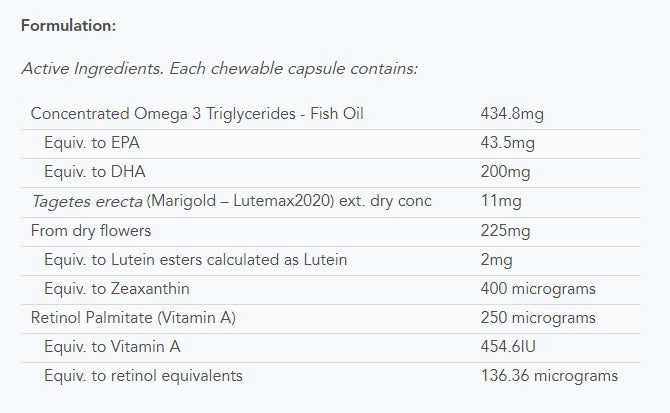Click the "Equiv. to EPA" label
The height and width of the screenshot is (413, 670).
coord(91,143)
